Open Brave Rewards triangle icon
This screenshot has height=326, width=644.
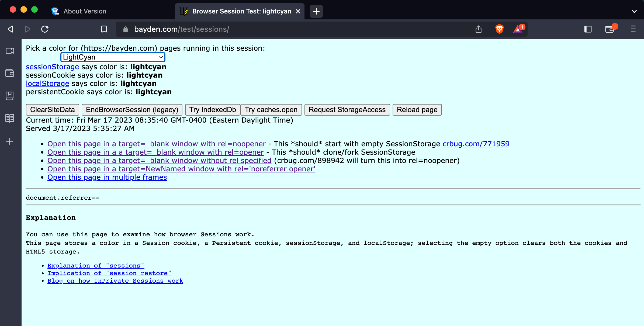518,29
